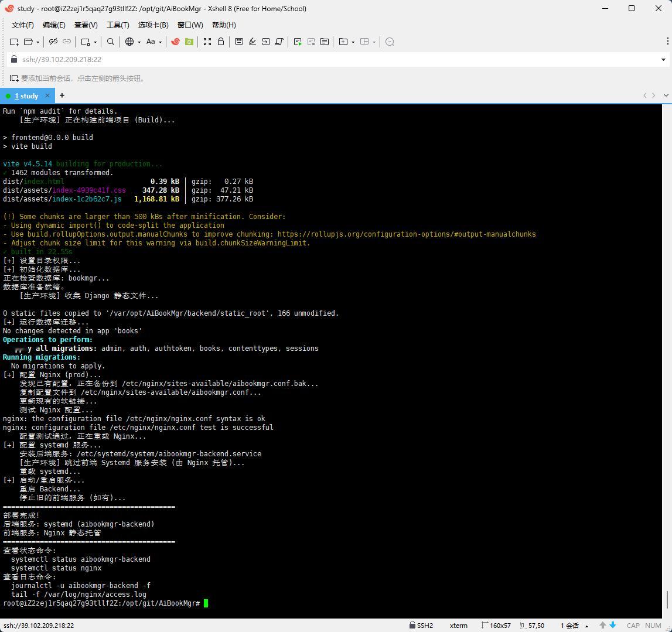
Task: Click the SSH2 status bar entry
Action: [421, 626]
